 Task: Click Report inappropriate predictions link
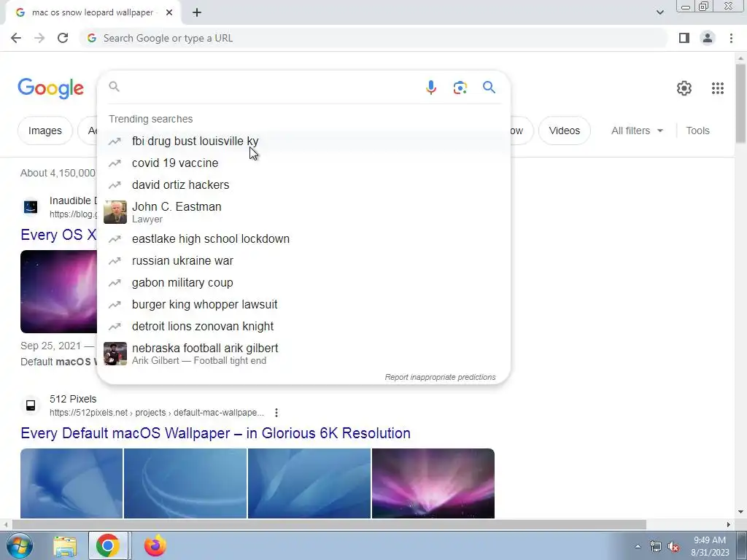click(440, 377)
